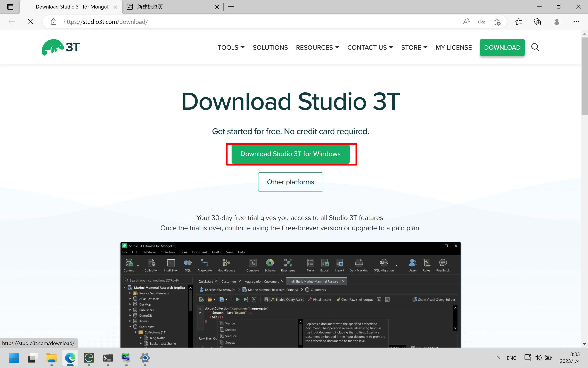Click the Studio 3T app screenshot image

pyautogui.click(x=290, y=295)
